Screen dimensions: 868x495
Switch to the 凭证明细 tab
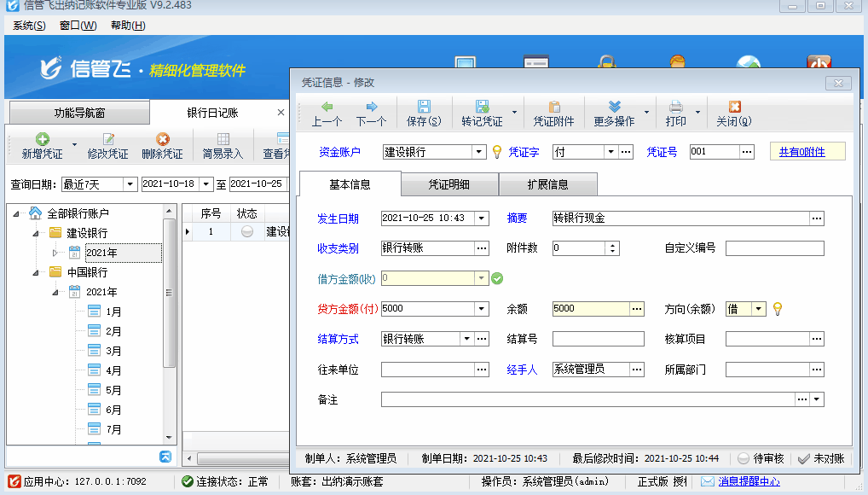click(449, 184)
